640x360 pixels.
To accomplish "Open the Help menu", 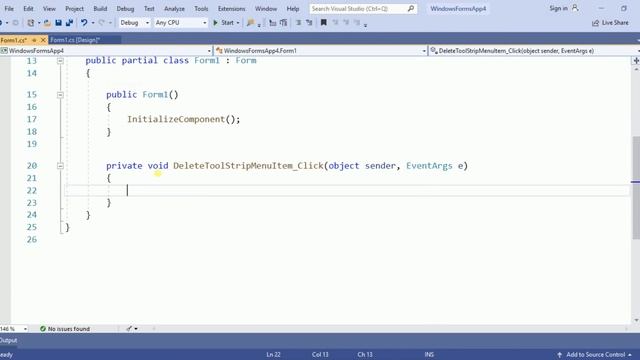I will [293, 8].
